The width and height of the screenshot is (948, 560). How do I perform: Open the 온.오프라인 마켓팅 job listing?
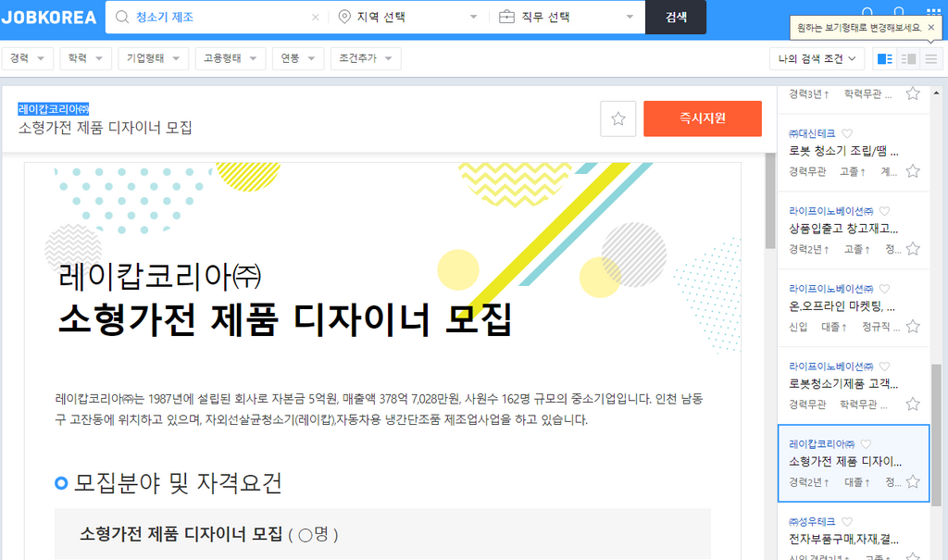click(x=842, y=306)
